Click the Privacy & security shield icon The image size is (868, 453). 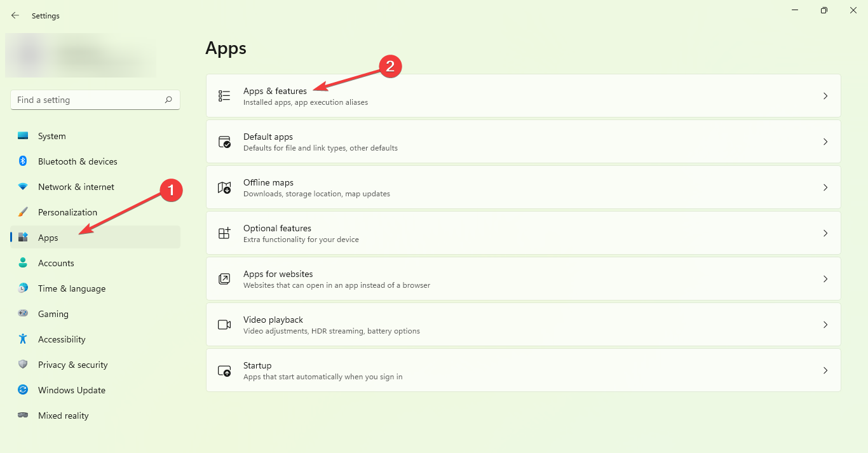(x=23, y=365)
